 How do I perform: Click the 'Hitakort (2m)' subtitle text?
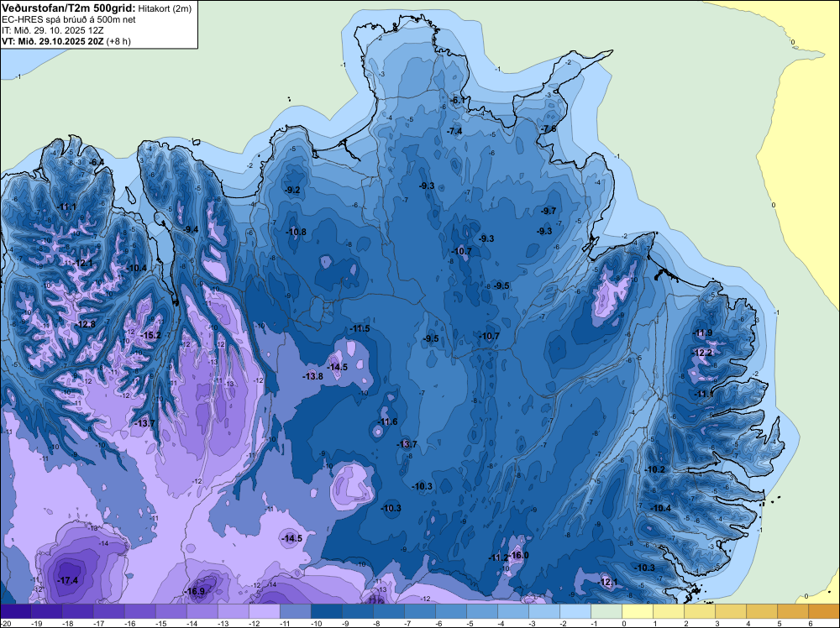click(165, 8)
